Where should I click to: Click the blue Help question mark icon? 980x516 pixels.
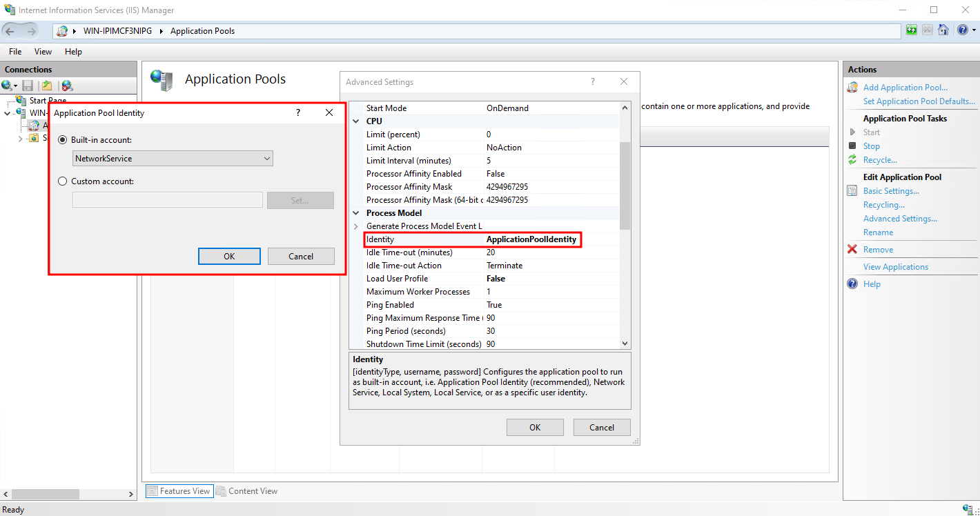point(962,30)
